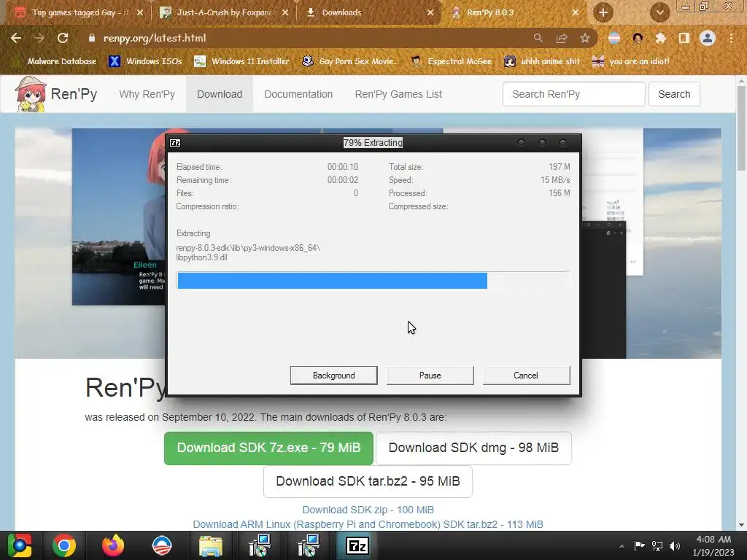Toggle the browser side panel icon
This screenshot has width=747, height=560.
point(684,38)
